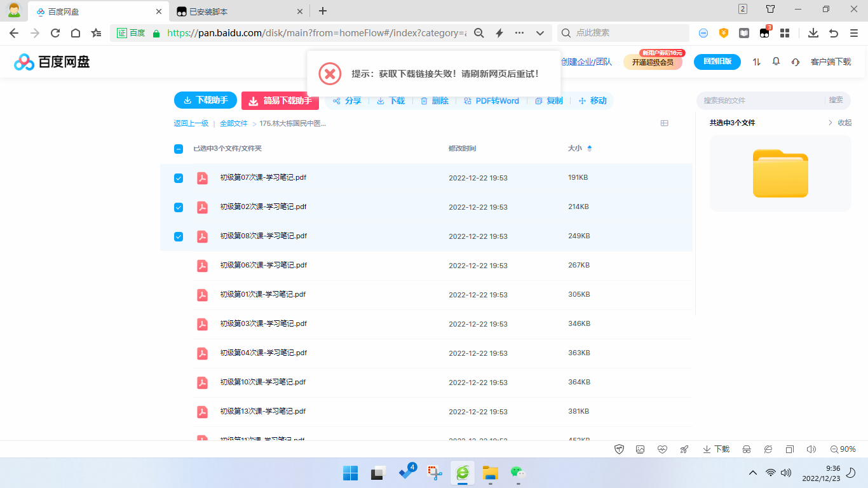This screenshot has height=488, width=868.
Task: Open the address bar dropdown chevron
Action: coord(539,32)
